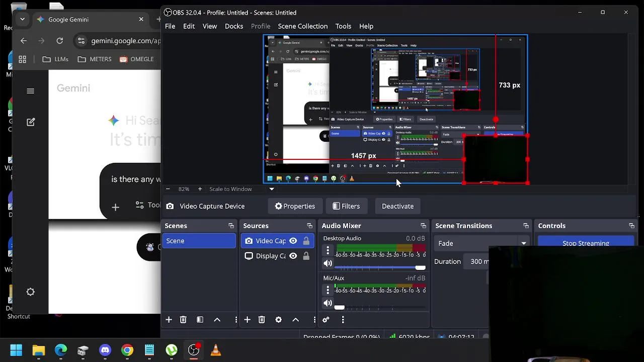Pop out the Controls dock
This screenshot has width=644, height=362.
[631, 226]
